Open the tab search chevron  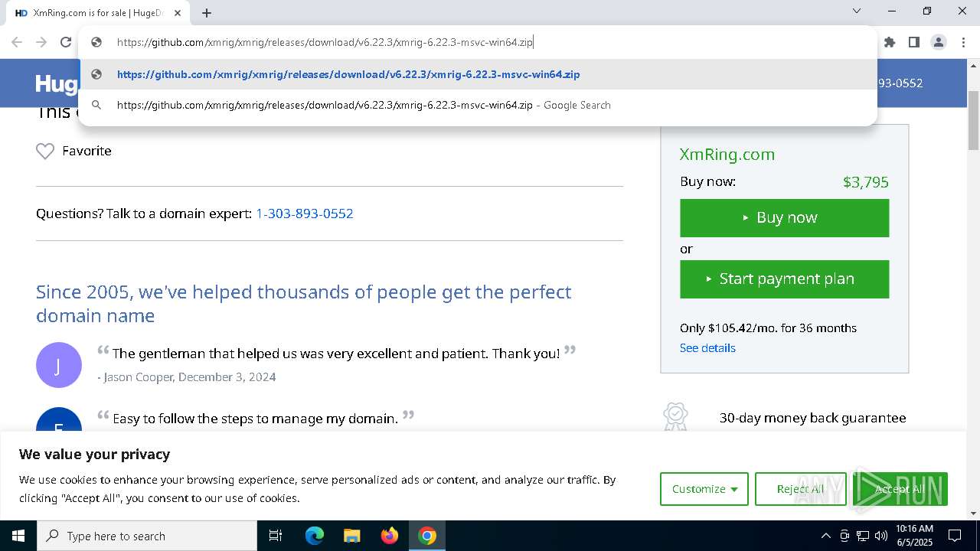(857, 11)
